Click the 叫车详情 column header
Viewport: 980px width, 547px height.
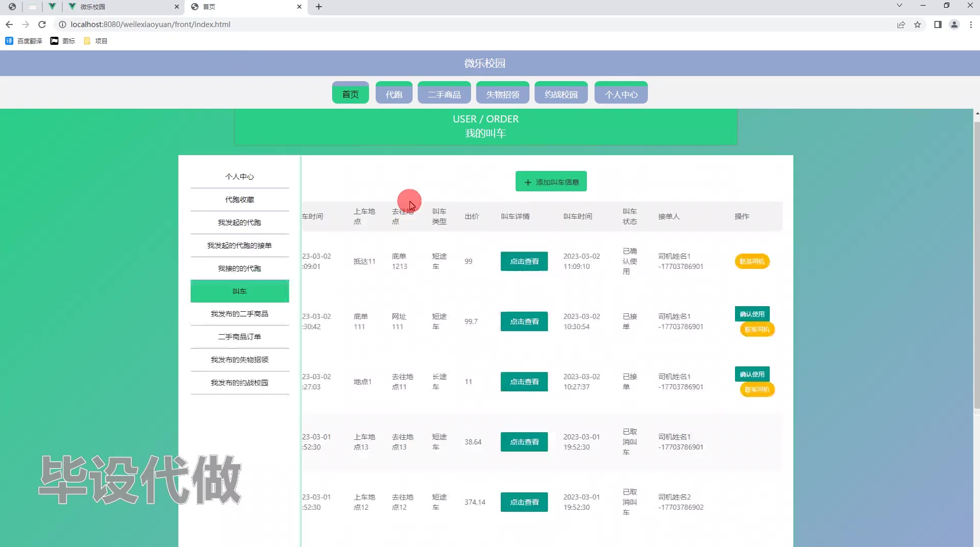[x=515, y=216]
